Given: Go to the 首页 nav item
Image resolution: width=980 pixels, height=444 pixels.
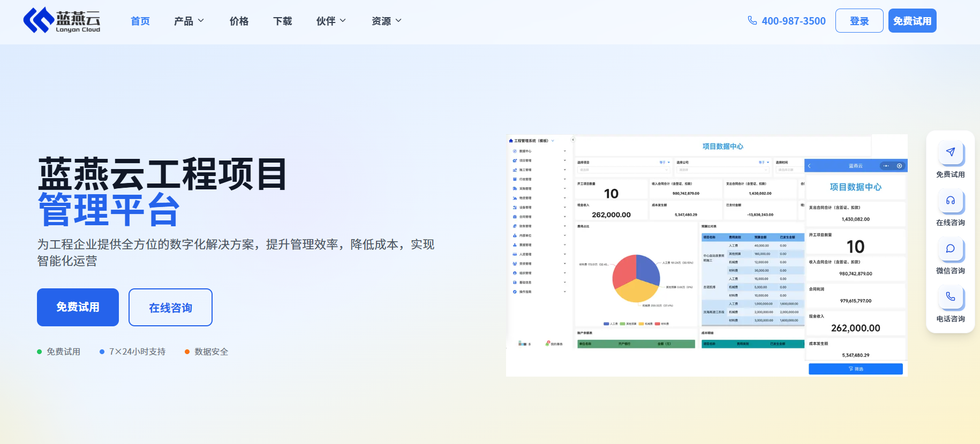Looking at the screenshot, I should tap(140, 21).
